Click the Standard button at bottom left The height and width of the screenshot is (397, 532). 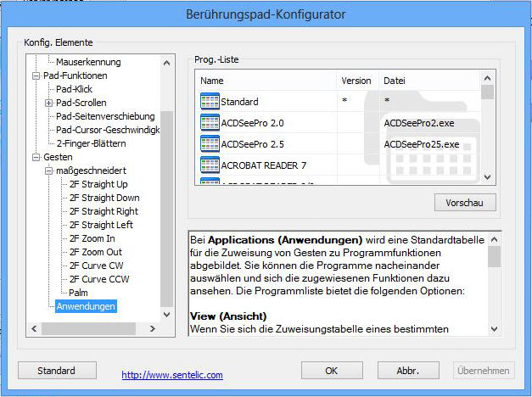tap(57, 371)
